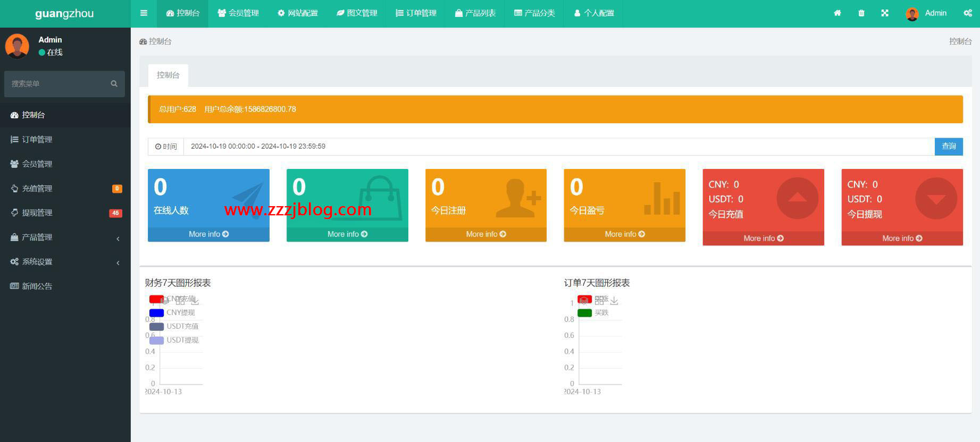Click the 0 badge beside 充值管理
The width and height of the screenshot is (980, 442).
pyautogui.click(x=117, y=189)
